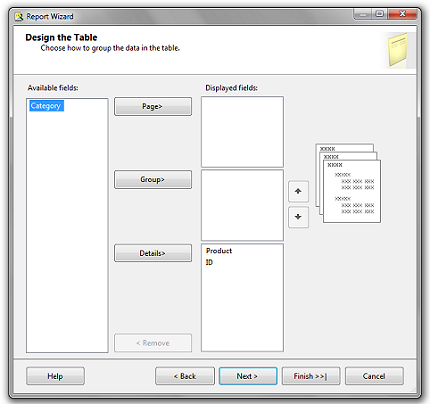This screenshot has height=404, width=430.
Task: Select Category in Available fields
Action: coord(46,106)
